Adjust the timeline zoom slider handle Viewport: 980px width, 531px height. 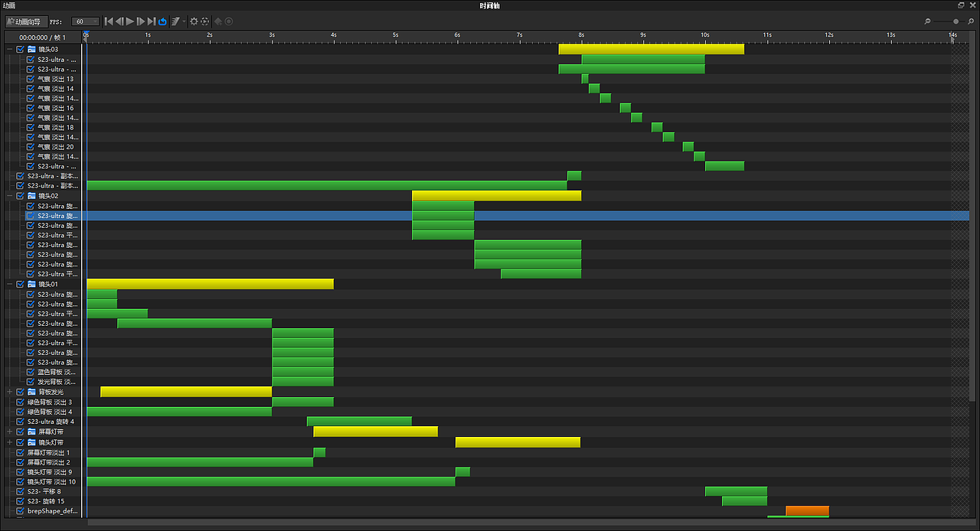955,21
